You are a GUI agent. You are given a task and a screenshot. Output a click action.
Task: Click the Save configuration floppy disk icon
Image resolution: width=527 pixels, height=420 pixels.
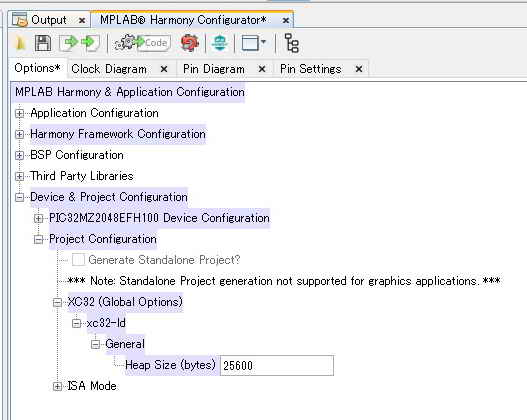tap(43, 43)
